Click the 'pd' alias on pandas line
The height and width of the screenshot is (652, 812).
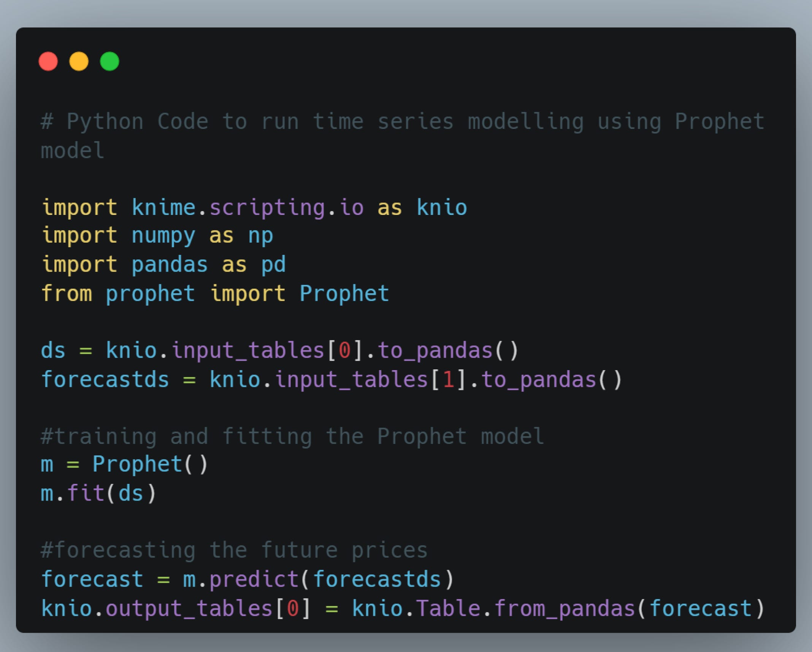click(x=273, y=264)
